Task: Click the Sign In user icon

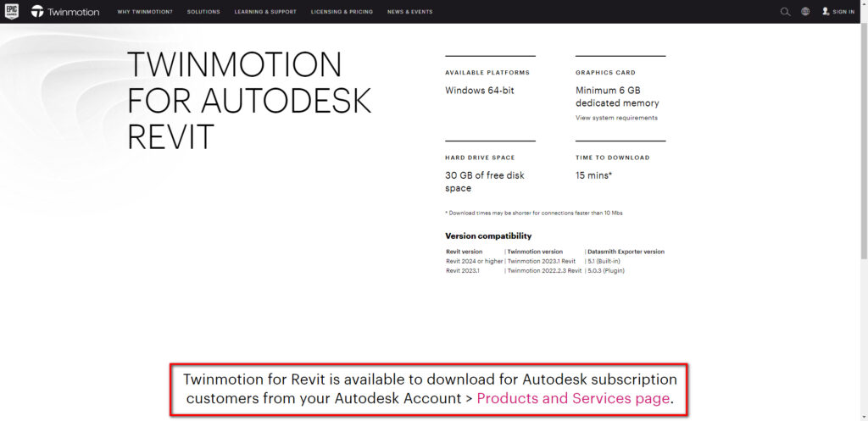Action: point(826,12)
